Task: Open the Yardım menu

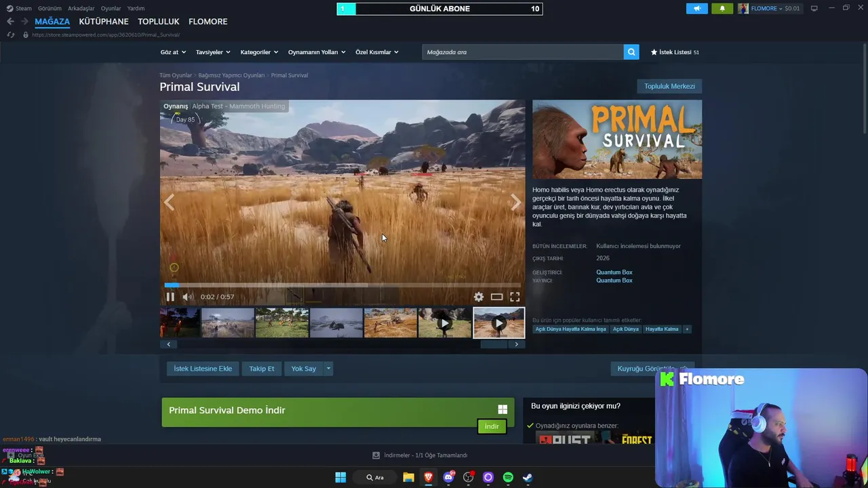Action: click(136, 8)
